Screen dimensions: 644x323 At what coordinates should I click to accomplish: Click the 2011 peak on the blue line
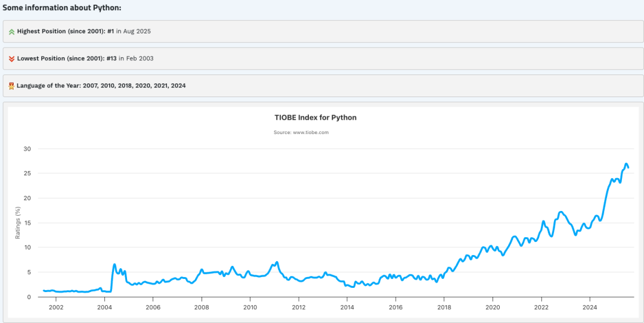click(277, 262)
